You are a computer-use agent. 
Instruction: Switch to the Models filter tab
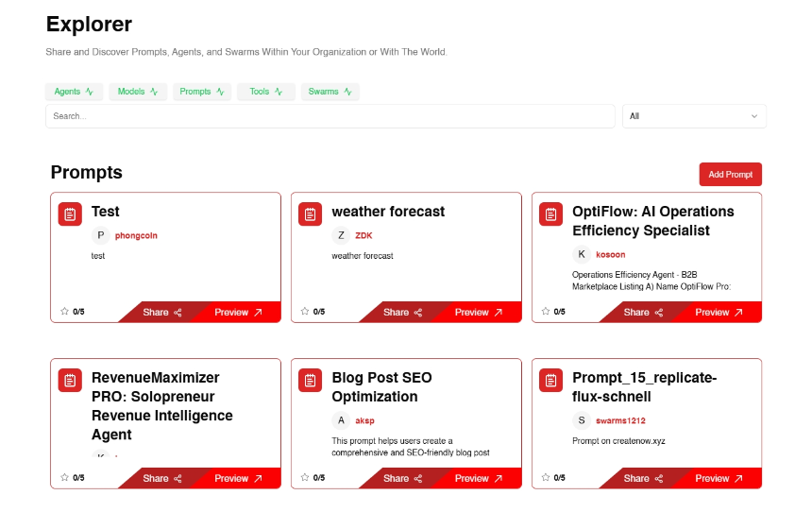point(138,92)
